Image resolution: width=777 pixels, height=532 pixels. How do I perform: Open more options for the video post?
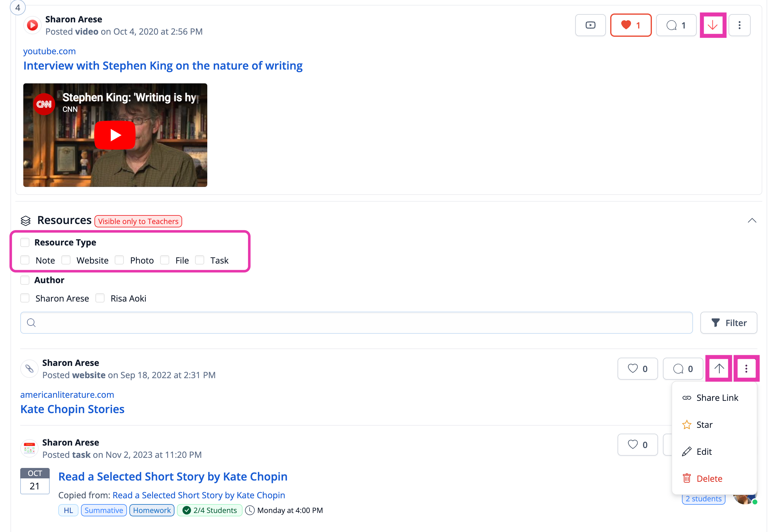(739, 25)
